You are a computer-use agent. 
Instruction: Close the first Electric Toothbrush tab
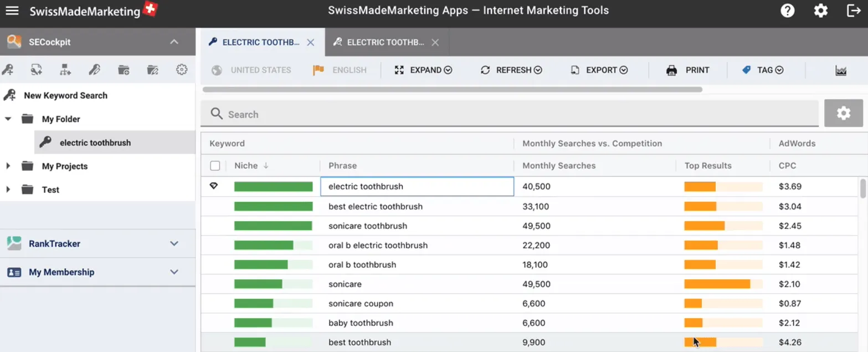point(311,43)
